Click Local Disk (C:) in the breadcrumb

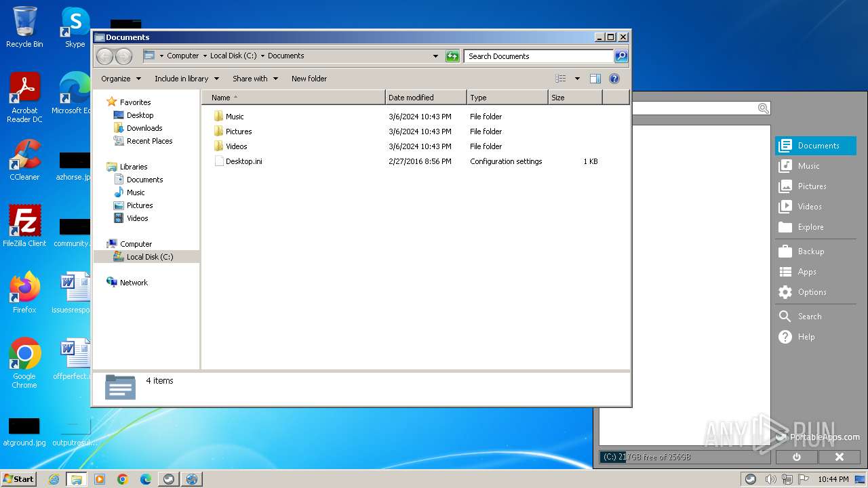pos(233,56)
